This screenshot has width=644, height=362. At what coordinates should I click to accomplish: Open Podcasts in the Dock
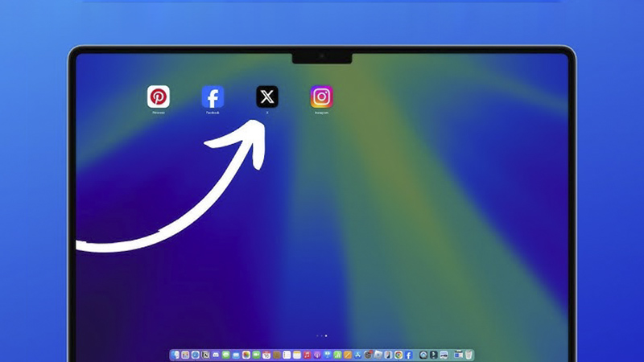[x=317, y=355]
